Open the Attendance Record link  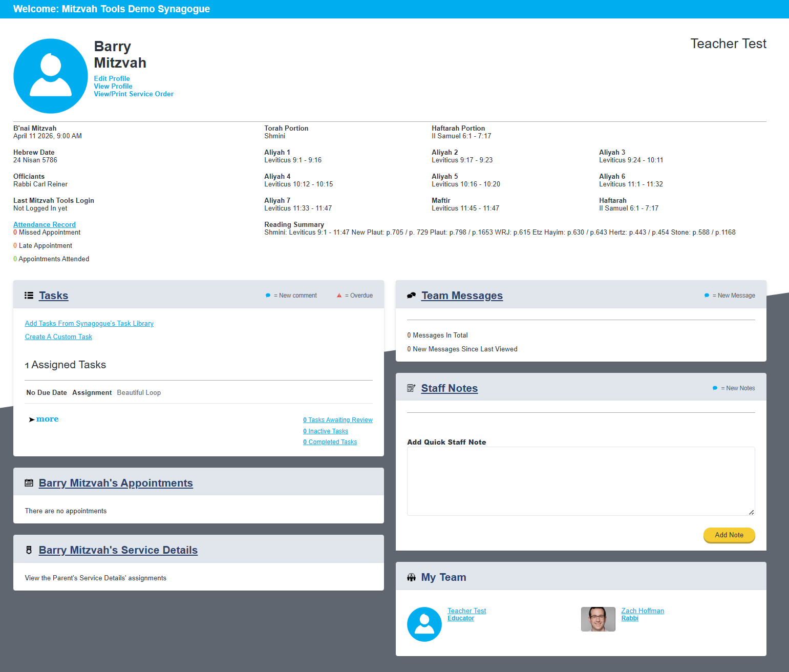tap(45, 224)
